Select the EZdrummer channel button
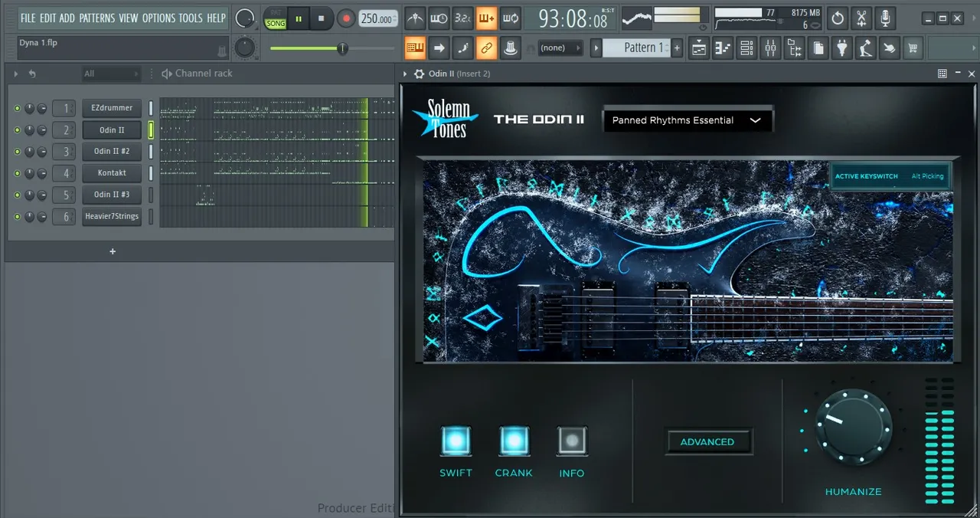This screenshot has height=518, width=980. click(112, 108)
